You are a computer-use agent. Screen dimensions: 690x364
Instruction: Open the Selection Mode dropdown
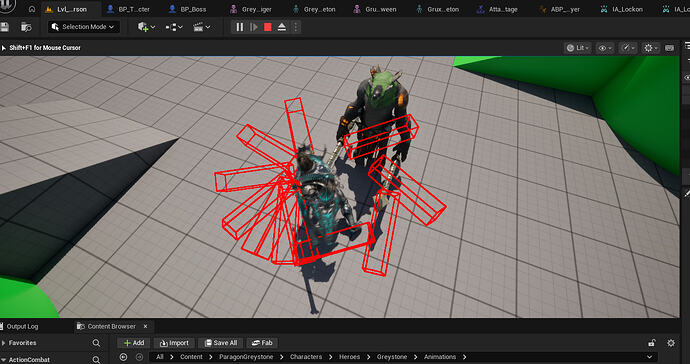[x=84, y=27]
